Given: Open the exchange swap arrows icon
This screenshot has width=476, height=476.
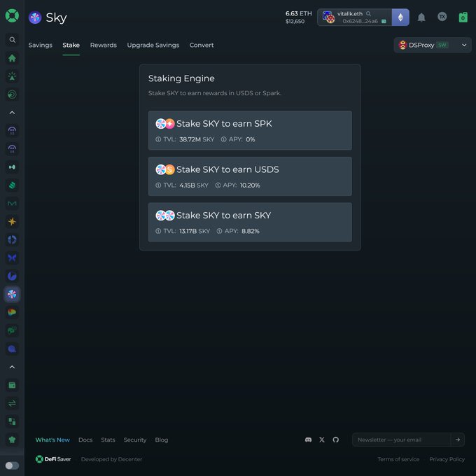Looking at the screenshot, I should (x=12, y=403).
